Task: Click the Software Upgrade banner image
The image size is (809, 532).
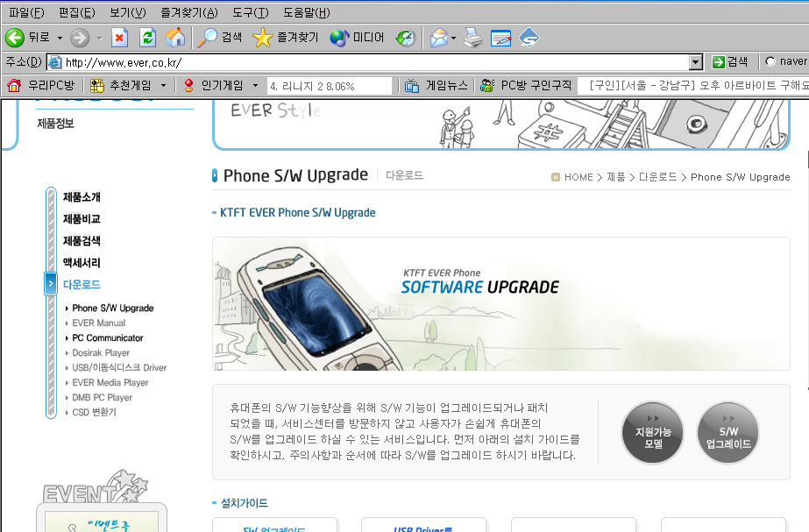Action: (501, 304)
